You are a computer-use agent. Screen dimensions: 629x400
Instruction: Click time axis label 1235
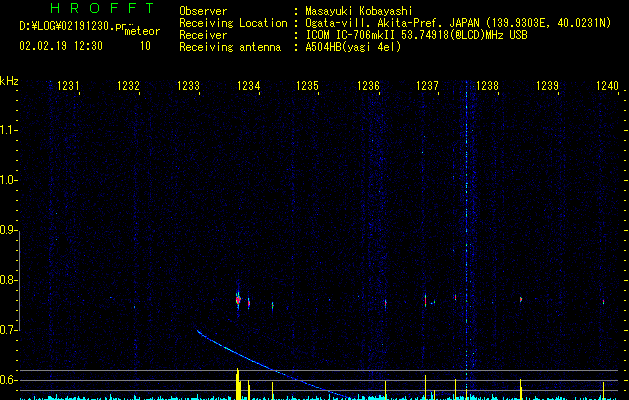(x=307, y=86)
